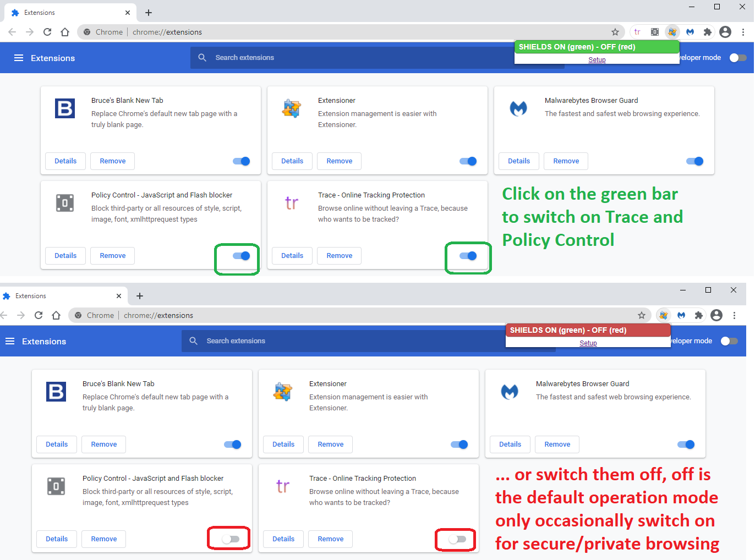Select the Extensions tab in top window

[x=70, y=13]
